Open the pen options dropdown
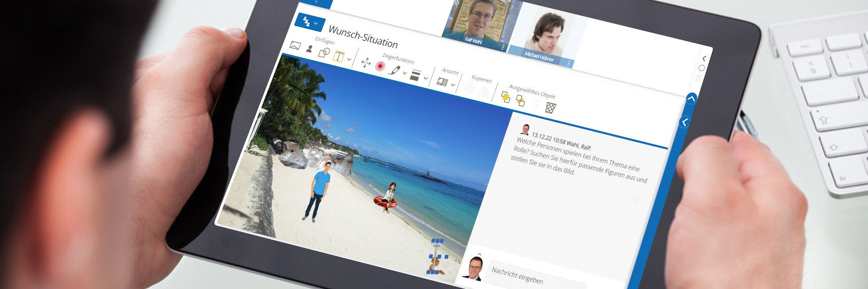The image size is (868, 289). [x=405, y=73]
